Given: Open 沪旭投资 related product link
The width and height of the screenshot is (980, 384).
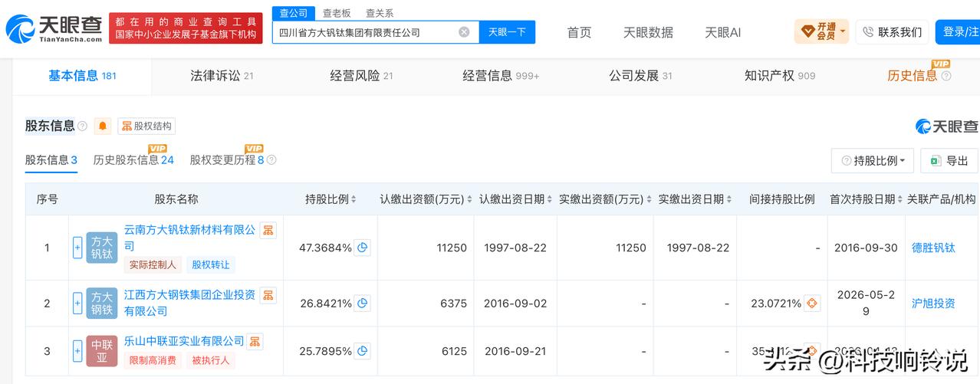Looking at the screenshot, I should coord(933,304).
